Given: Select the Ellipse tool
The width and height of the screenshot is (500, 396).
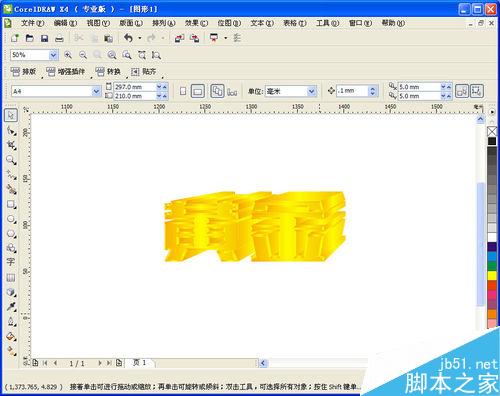Looking at the screenshot, I should point(11,219).
